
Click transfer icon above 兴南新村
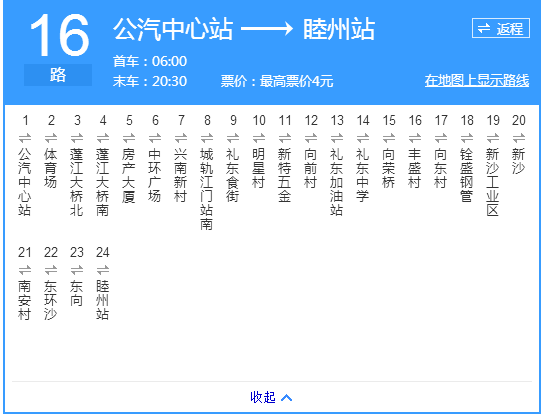tap(181, 138)
